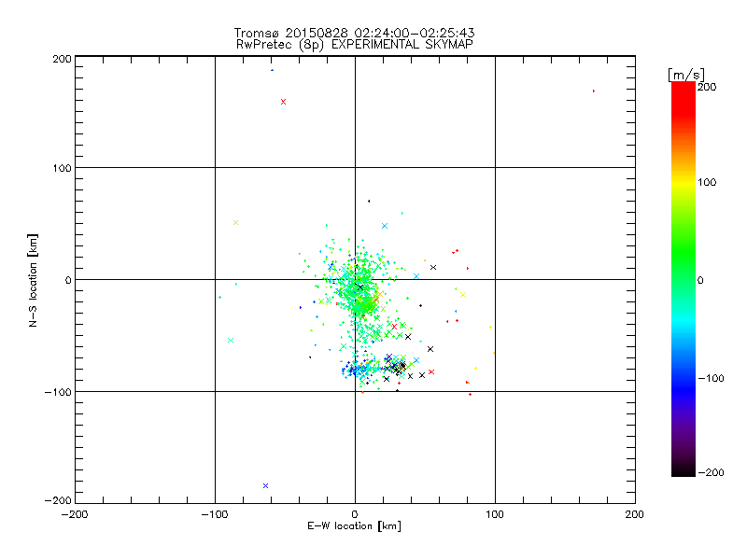Click the black bottom of the velocity colorbar
This screenshot has width=747, height=560.
pyautogui.click(x=684, y=469)
